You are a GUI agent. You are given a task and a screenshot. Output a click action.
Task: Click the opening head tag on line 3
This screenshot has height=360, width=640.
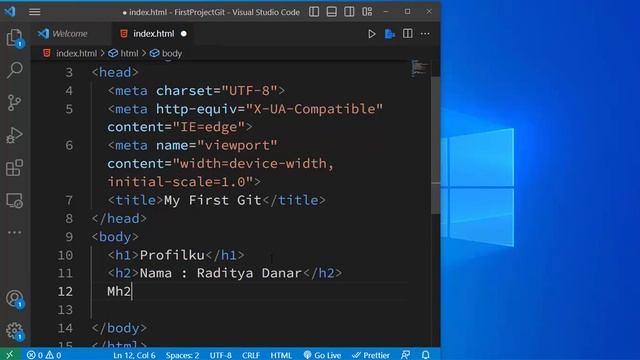click(115, 72)
